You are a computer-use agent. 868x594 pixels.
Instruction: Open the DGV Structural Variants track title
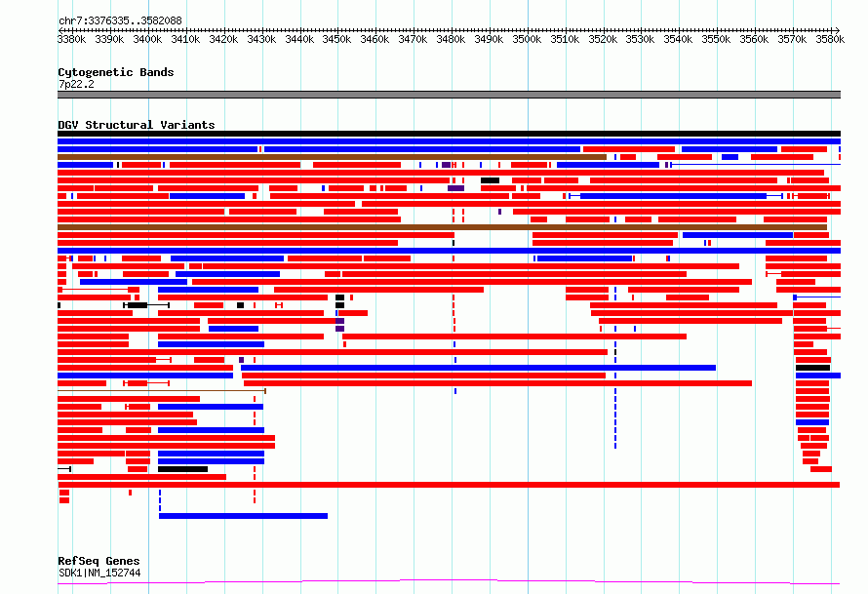pyautogui.click(x=137, y=125)
